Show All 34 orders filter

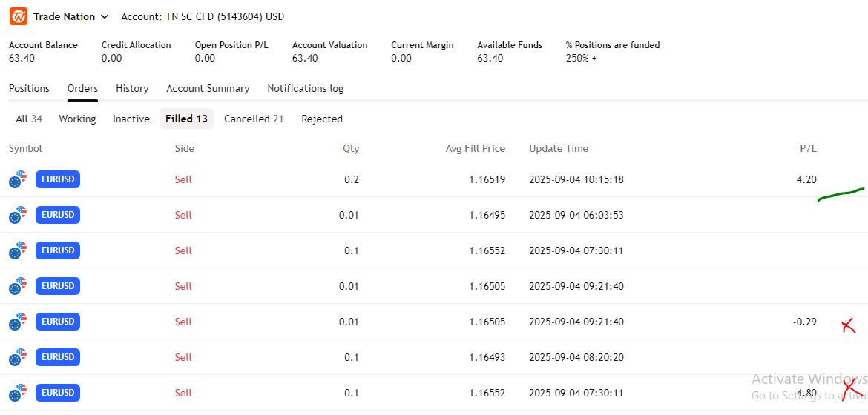(29, 119)
